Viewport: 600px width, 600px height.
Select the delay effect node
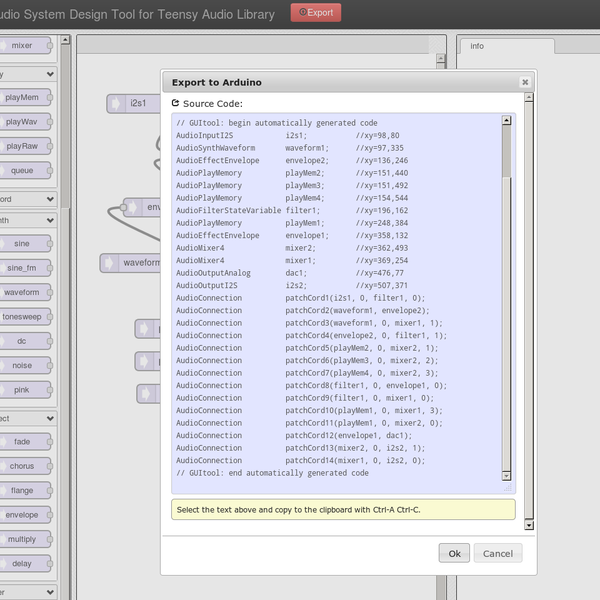[x=22, y=564]
